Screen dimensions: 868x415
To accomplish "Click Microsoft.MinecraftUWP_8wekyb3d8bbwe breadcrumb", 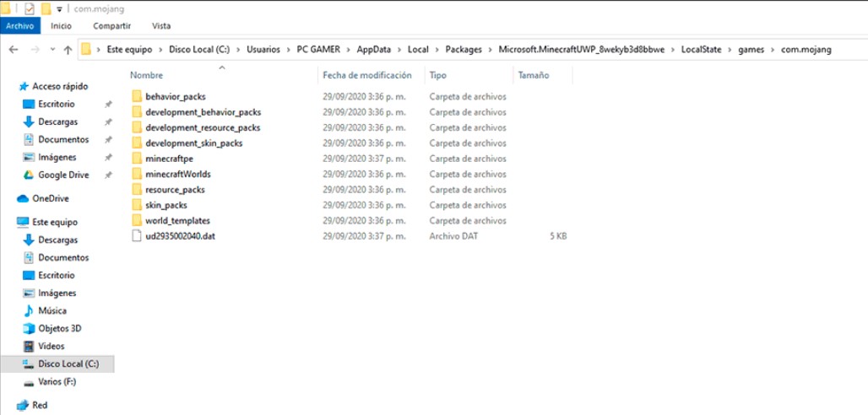I will coord(581,49).
